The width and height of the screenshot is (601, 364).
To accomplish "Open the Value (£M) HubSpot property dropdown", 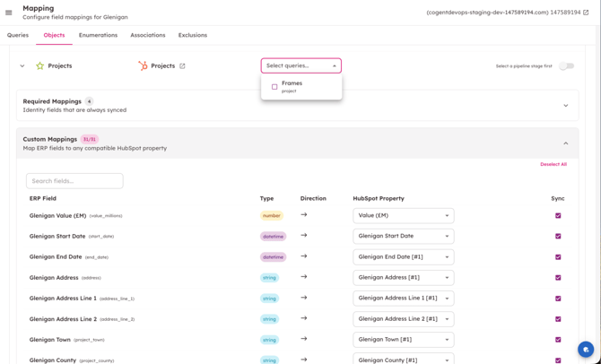I will pyautogui.click(x=403, y=215).
